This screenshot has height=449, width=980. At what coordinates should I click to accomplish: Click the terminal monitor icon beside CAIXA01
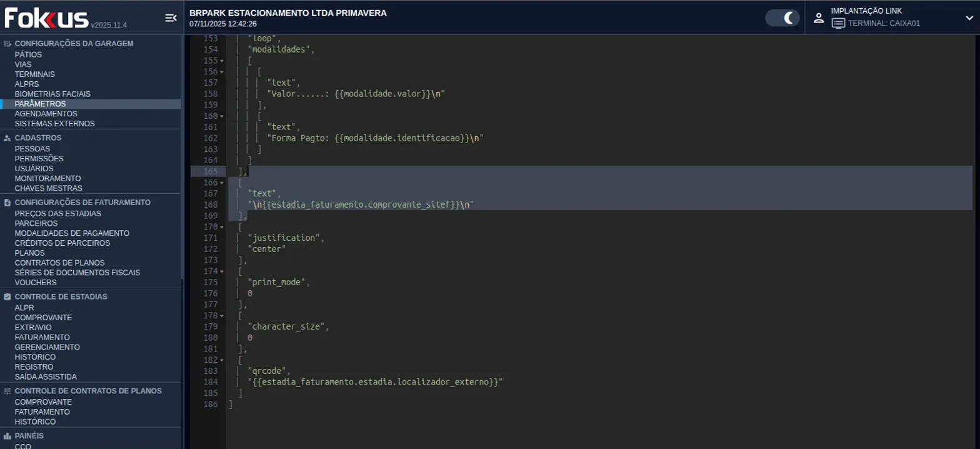(x=838, y=24)
